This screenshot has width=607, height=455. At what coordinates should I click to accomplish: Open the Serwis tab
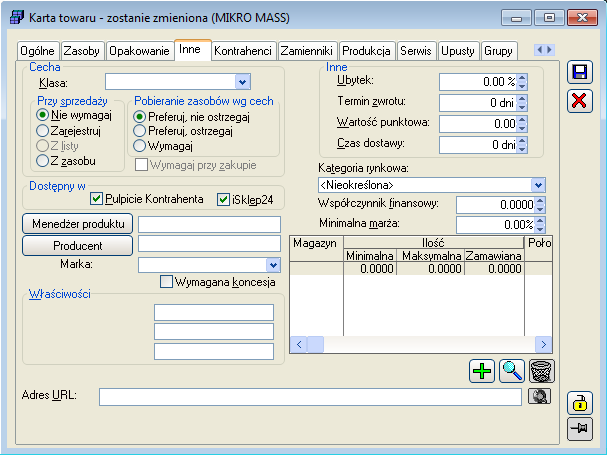click(x=416, y=51)
